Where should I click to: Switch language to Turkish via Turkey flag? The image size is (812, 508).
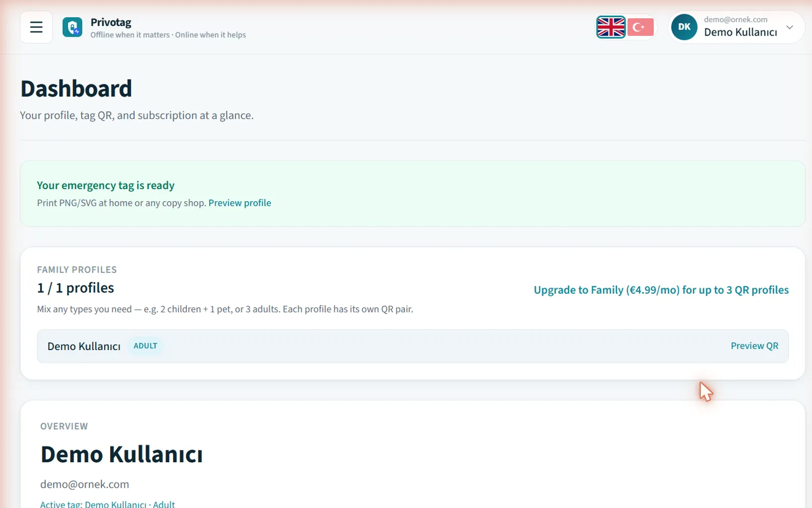[640, 27]
